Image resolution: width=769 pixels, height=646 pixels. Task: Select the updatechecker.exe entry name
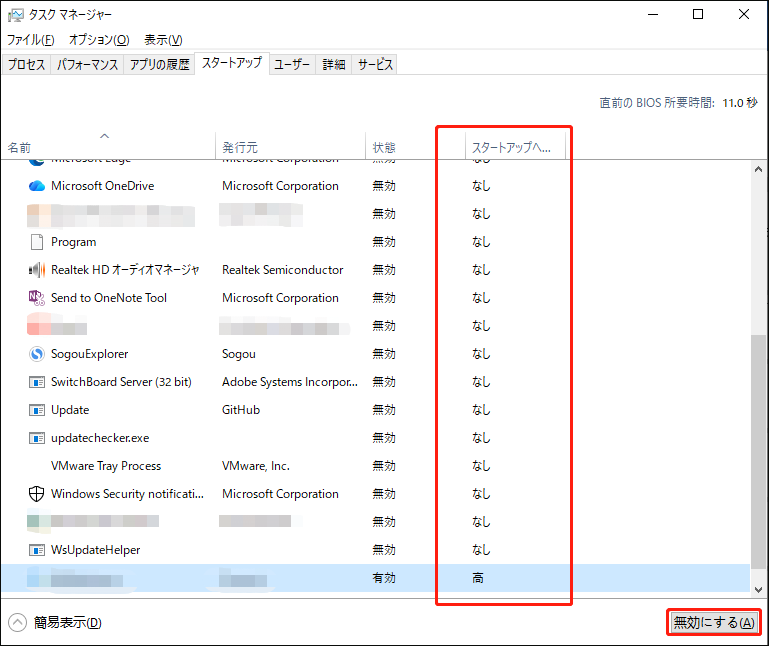(100, 438)
